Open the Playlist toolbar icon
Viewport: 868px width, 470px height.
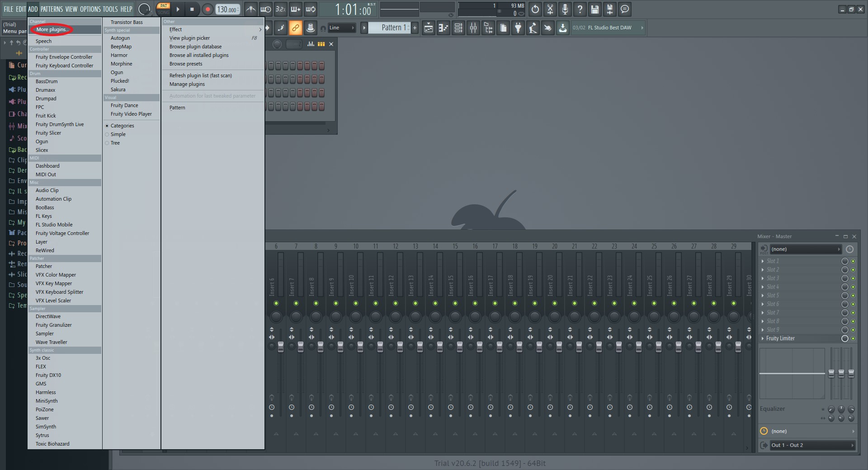click(x=428, y=28)
